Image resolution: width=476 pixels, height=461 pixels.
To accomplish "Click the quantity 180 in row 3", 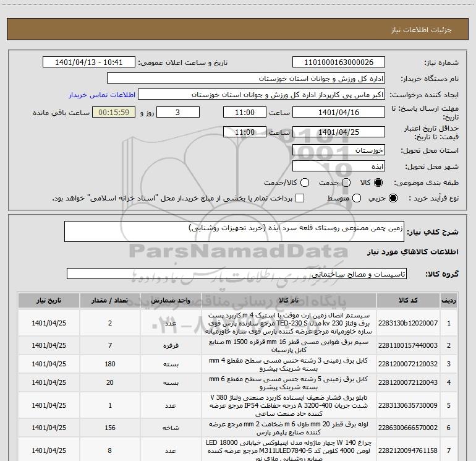I will pyautogui.click(x=110, y=364).
